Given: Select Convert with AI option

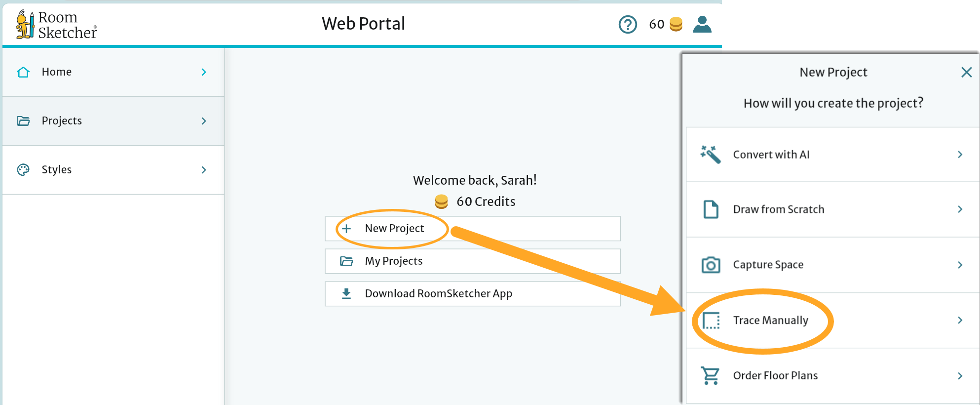Looking at the screenshot, I should click(x=832, y=155).
